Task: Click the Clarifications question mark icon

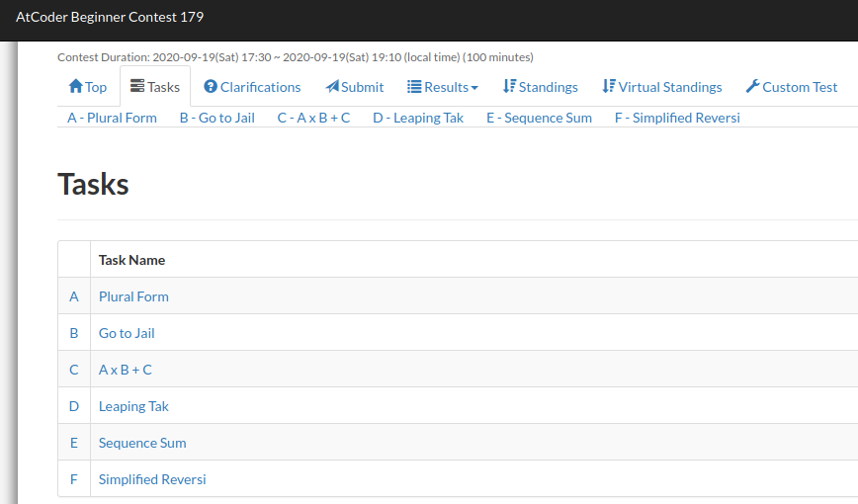Action: (x=210, y=87)
